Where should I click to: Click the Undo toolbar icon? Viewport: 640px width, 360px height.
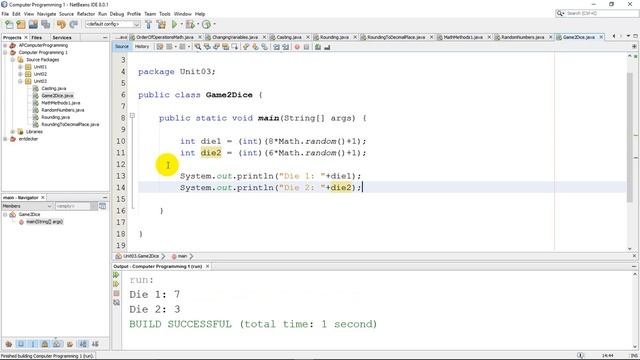(61, 24)
